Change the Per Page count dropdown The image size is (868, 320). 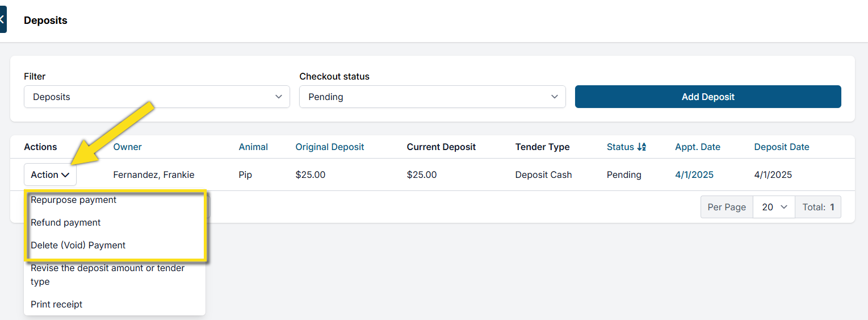[x=774, y=207]
